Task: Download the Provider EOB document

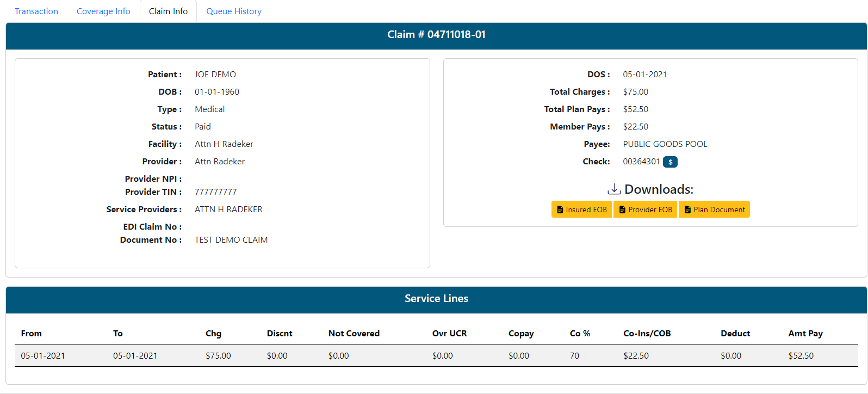Action: coord(645,210)
